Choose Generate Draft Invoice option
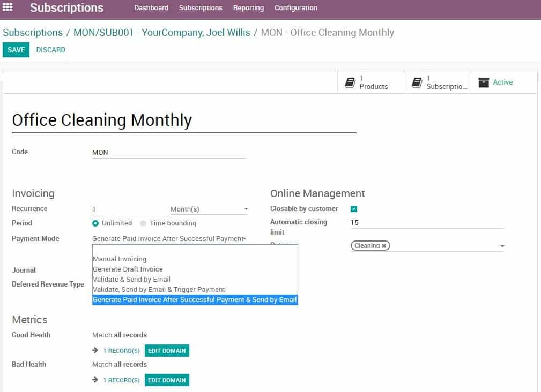 tap(128, 269)
